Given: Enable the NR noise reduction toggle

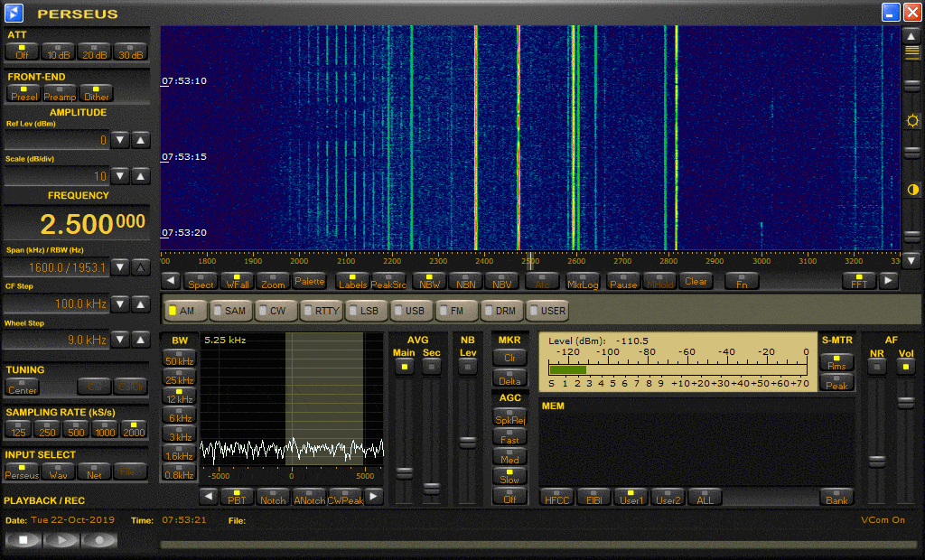Looking at the screenshot, I should pos(877,367).
